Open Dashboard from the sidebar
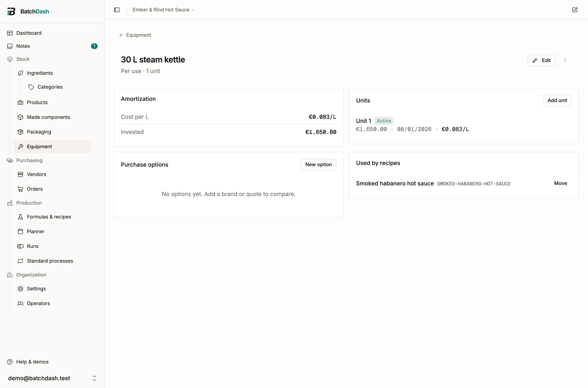588x388 pixels. point(52,33)
